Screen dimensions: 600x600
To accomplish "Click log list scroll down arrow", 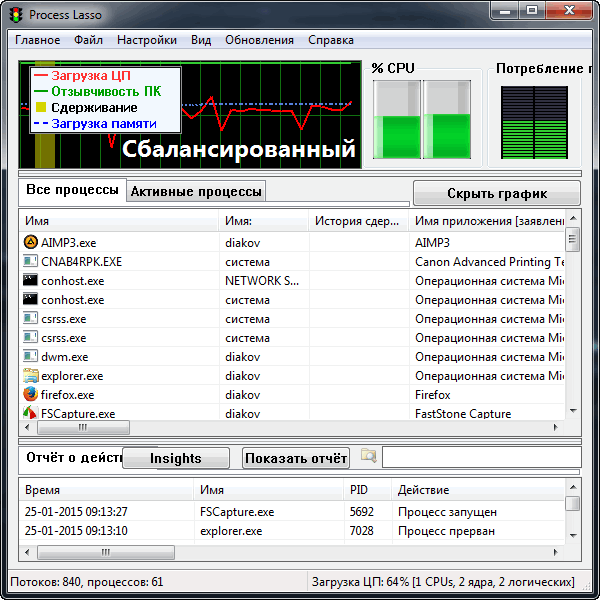I will tap(573, 536).
